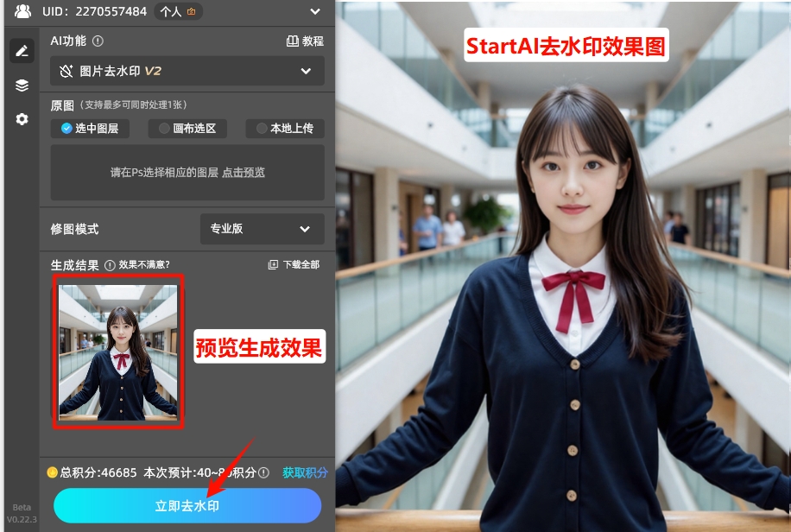Open the 图片去水印 V2 function dropdown
Viewport: 791px width, 532px height.
pyautogui.click(x=187, y=71)
